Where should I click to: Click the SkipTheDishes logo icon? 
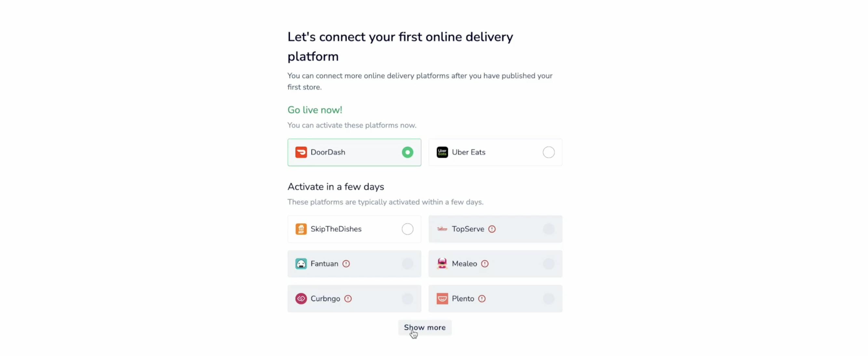point(301,229)
